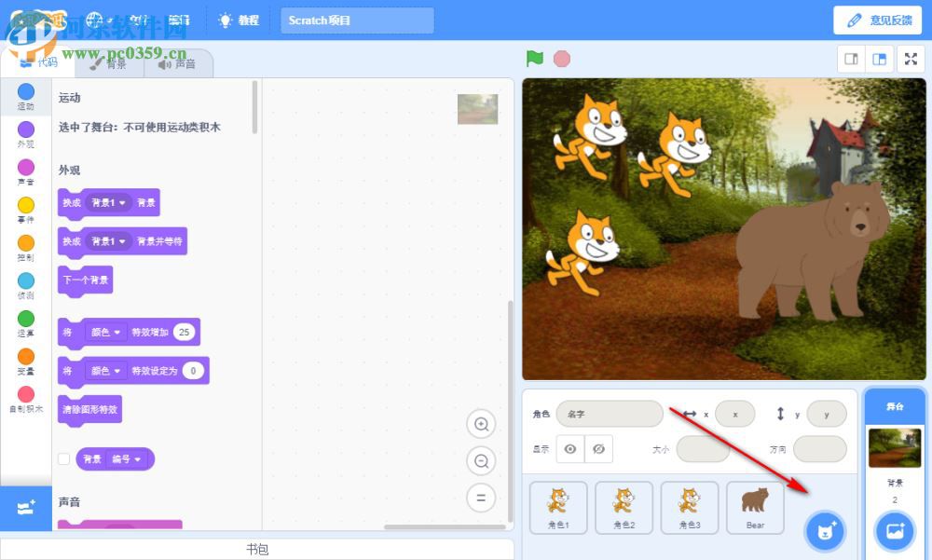Select the small stage layout icon
The width and height of the screenshot is (932, 560).
[x=849, y=59]
